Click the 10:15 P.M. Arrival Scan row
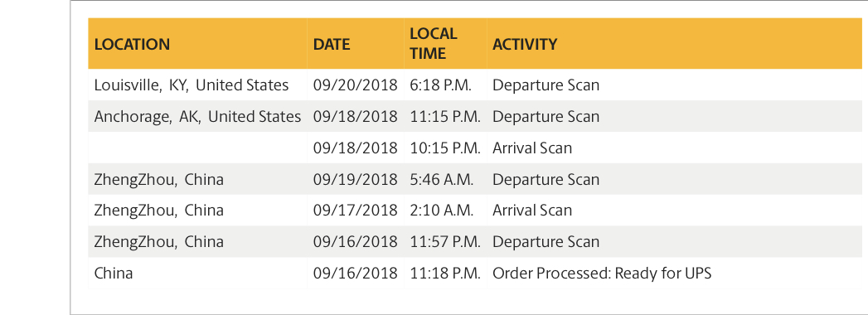 476,148
